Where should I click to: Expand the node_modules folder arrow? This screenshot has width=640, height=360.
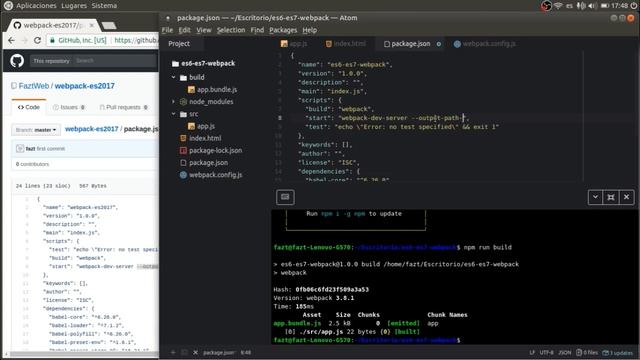(x=173, y=102)
